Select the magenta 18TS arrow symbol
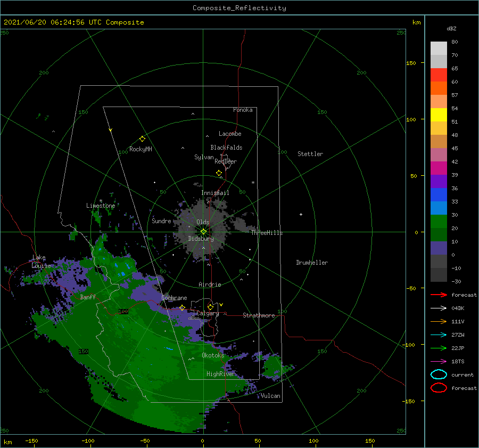Image resolution: width=479 pixels, height=448 pixels. [x=439, y=362]
